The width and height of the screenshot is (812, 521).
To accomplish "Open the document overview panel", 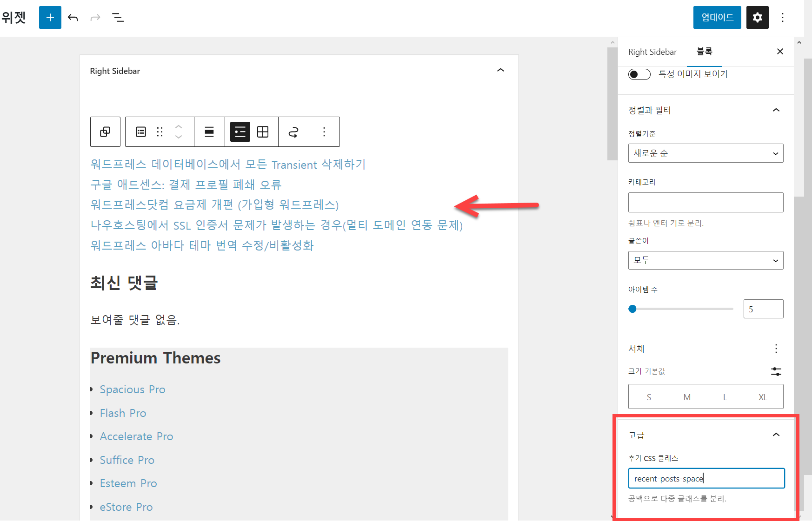I will [x=118, y=17].
